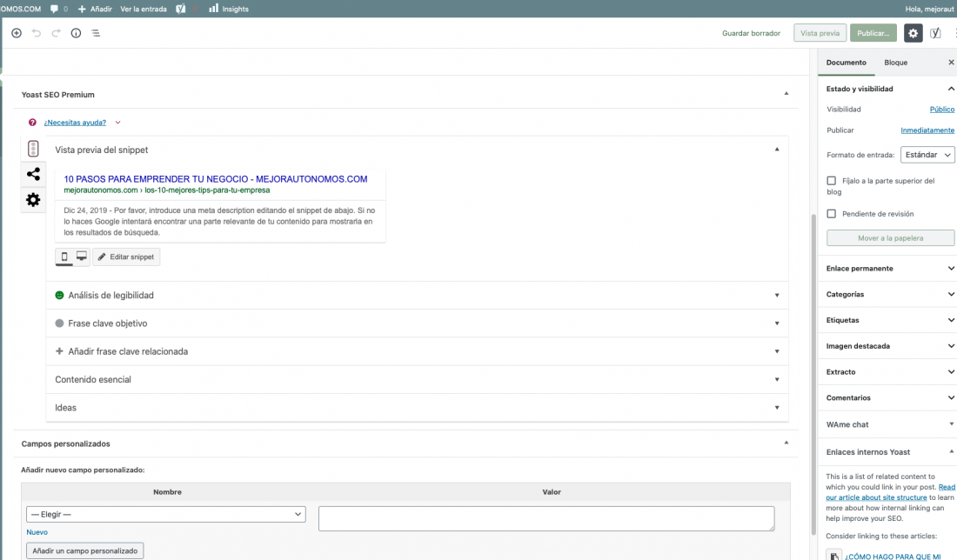Expand the Enlace permanente panel
This screenshot has width=957, height=560.
pos(887,269)
